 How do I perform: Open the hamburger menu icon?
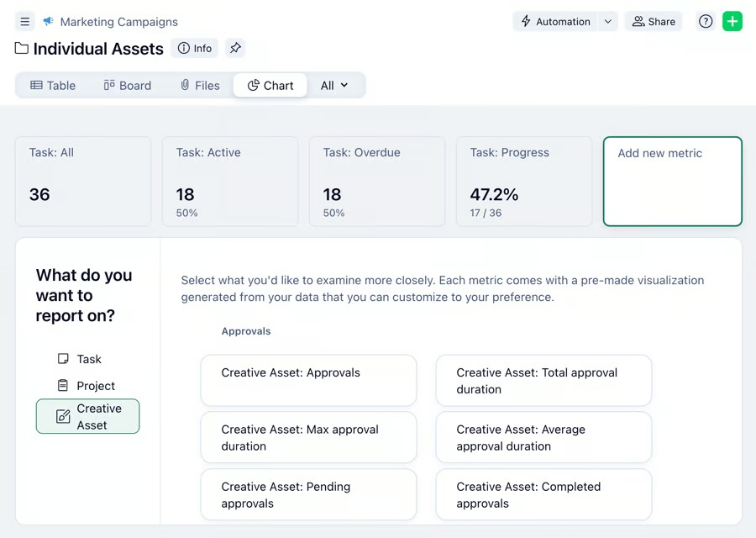click(24, 22)
